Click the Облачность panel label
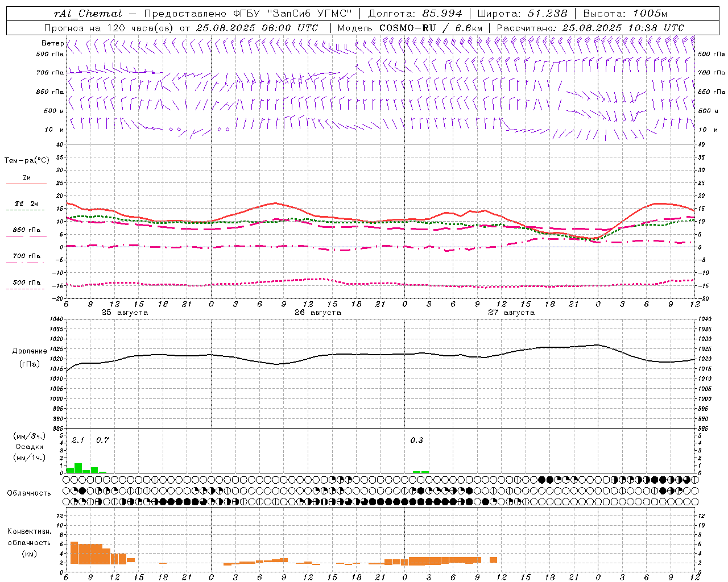 click(29, 493)
